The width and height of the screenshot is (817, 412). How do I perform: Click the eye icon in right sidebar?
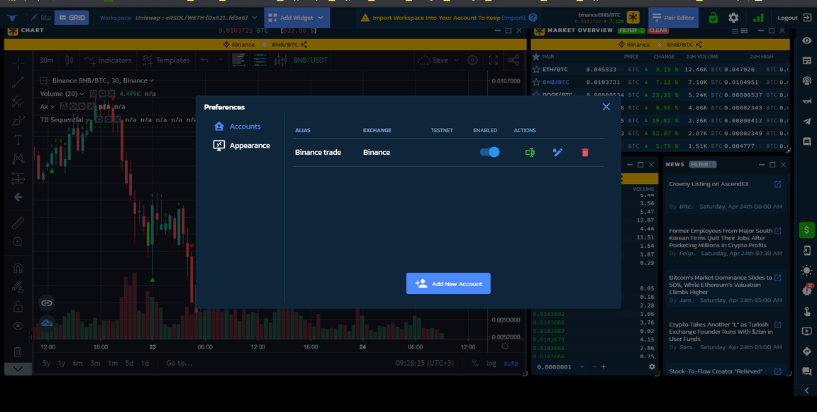[x=807, y=41]
